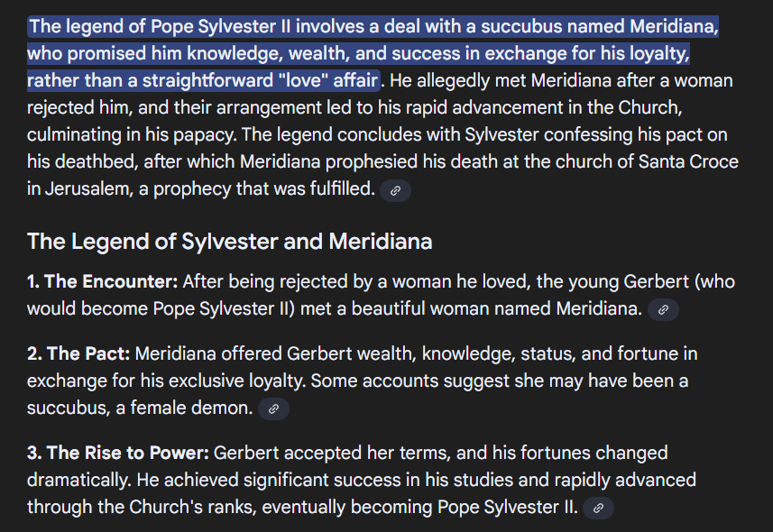Click the bold label '2. The Pact:'
This screenshot has width=773, height=532.
tap(78, 353)
